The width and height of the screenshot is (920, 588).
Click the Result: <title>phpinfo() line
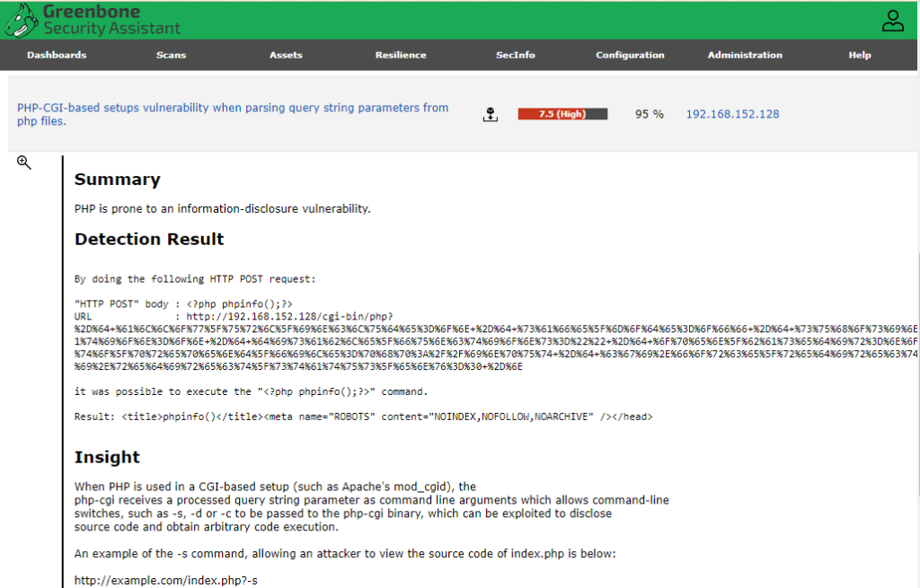pos(363,417)
